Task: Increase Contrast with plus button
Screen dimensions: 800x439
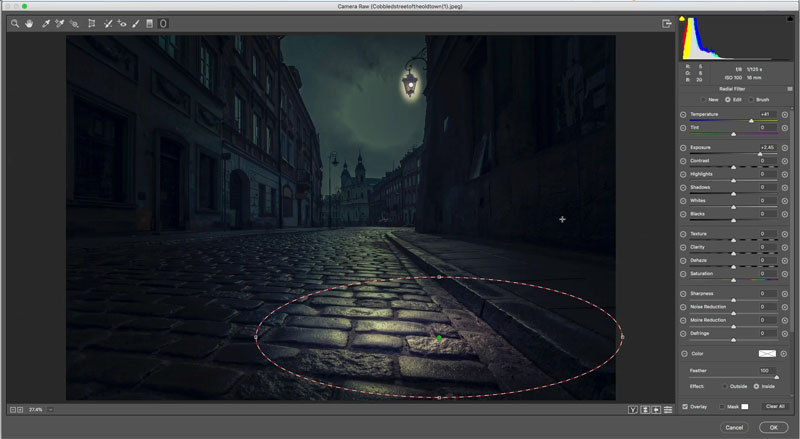Action: (785, 161)
